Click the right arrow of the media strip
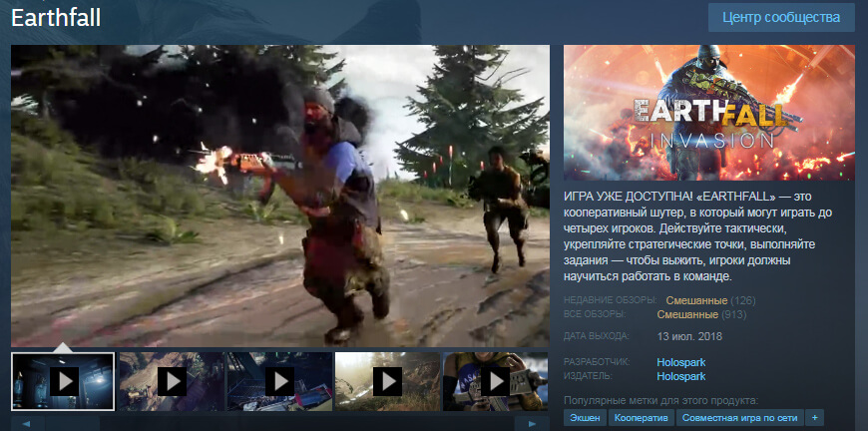This screenshot has width=868, height=431. point(533,424)
